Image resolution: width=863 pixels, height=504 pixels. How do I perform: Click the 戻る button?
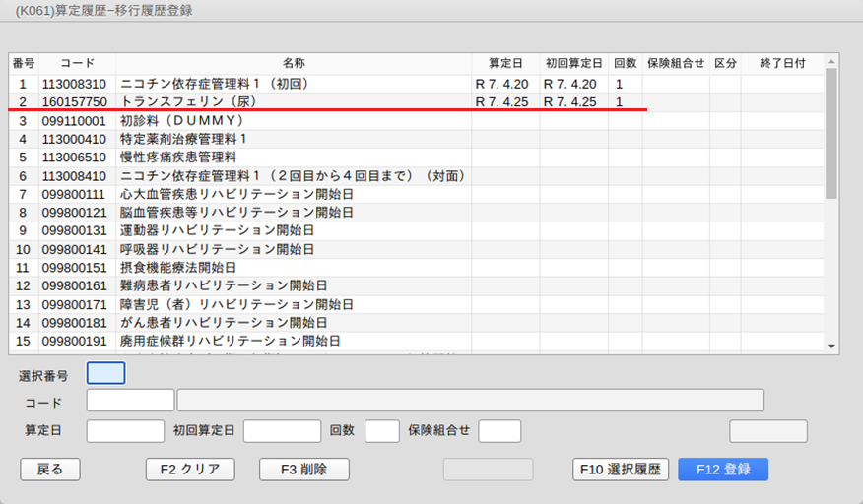[49, 470]
